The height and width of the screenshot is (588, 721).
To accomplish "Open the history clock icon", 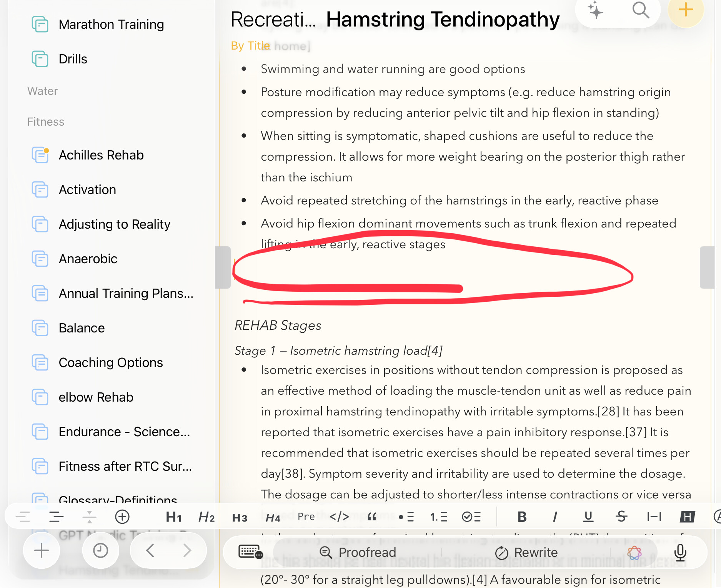I will [x=100, y=551].
